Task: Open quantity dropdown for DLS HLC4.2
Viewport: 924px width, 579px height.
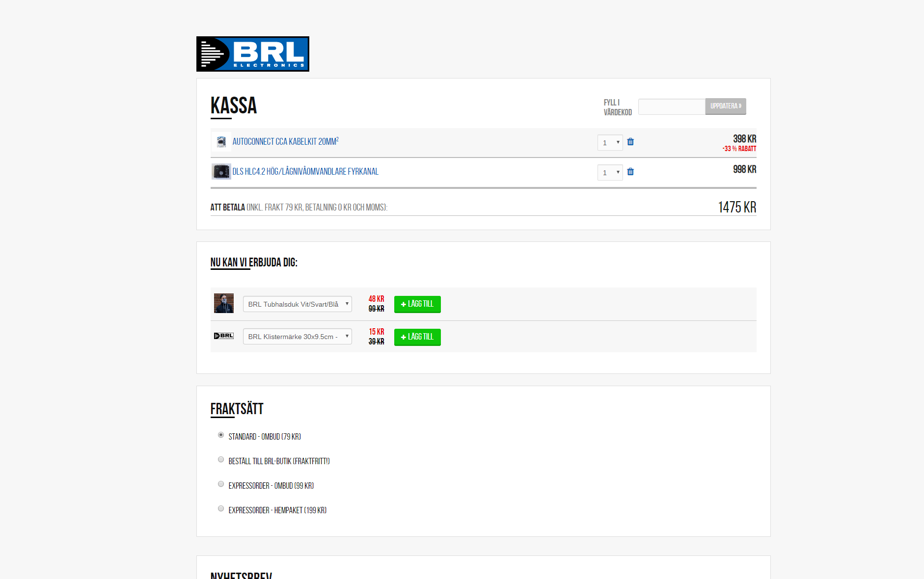Action: [x=610, y=173]
